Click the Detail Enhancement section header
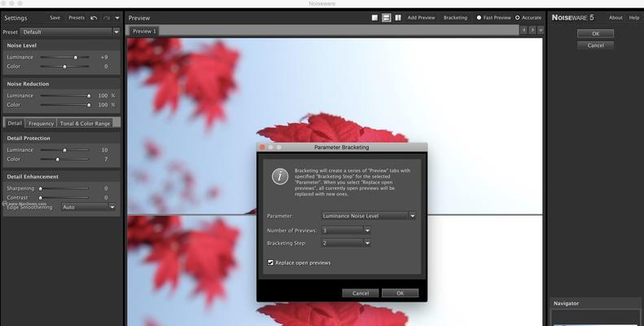The image size is (644, 326). click(62, 176)
